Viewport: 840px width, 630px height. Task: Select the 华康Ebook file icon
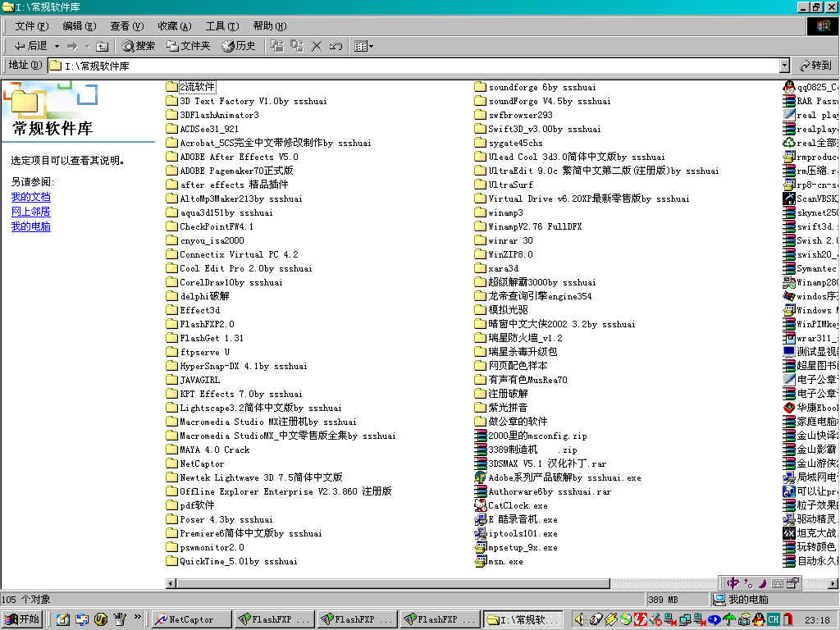(x=789, y=407)
